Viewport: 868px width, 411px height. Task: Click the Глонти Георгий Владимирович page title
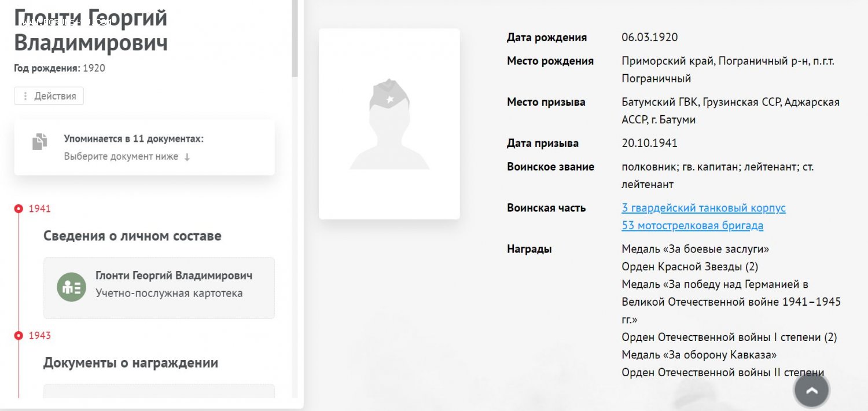[91, 30]
